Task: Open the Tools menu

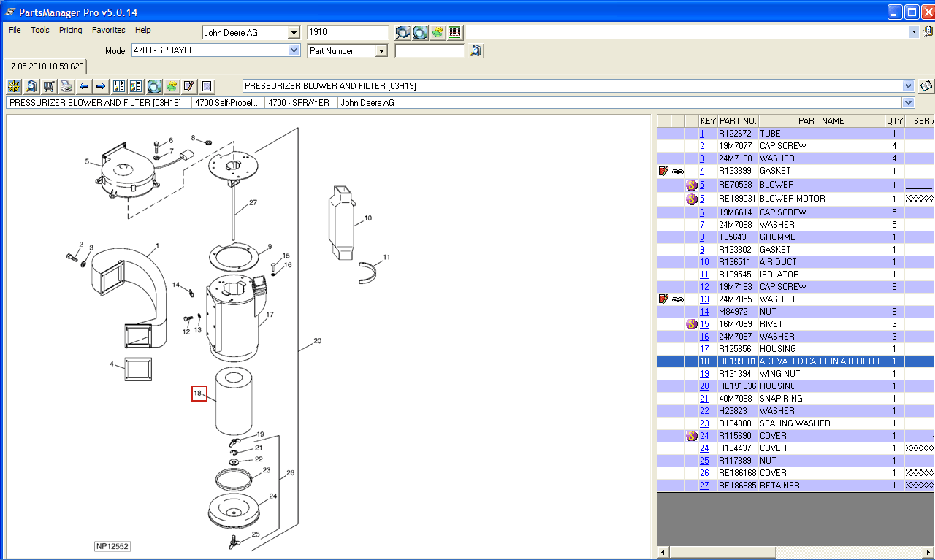Action: pos(40,30)
